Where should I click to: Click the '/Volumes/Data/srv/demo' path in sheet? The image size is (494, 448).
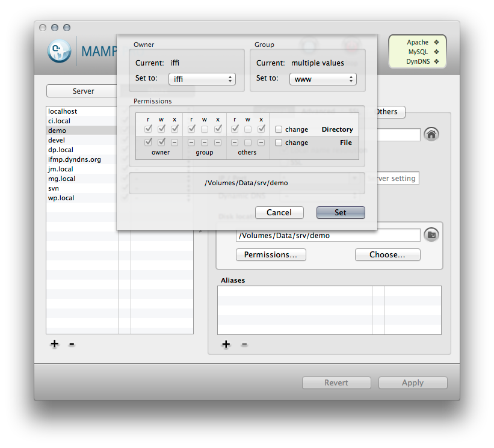(x=246, y=183)
